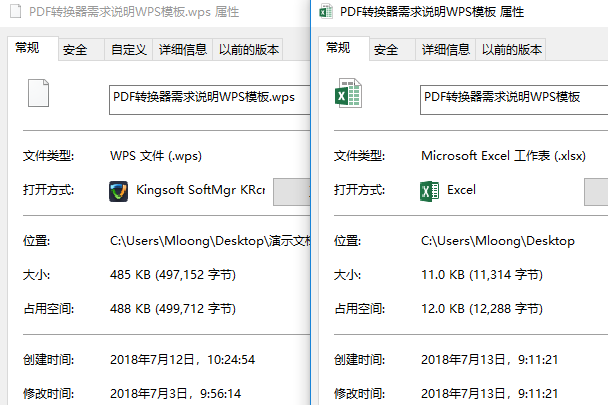Click the filename field in Excel properties
Image resolution: width=608 pixels, height=405 pixels.
pyautogui.click(x=514, y=100)
